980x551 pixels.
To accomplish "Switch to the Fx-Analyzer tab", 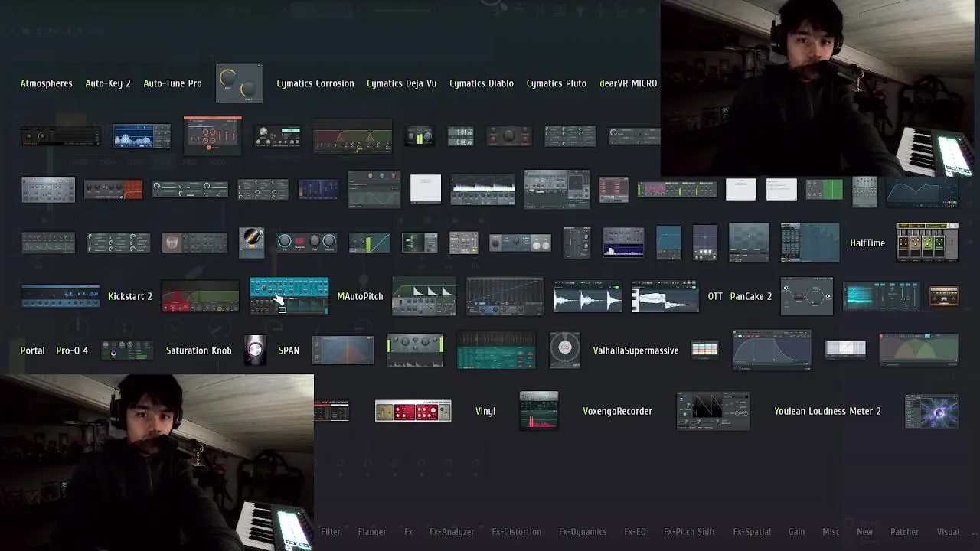I will click(x=452, y=532).
